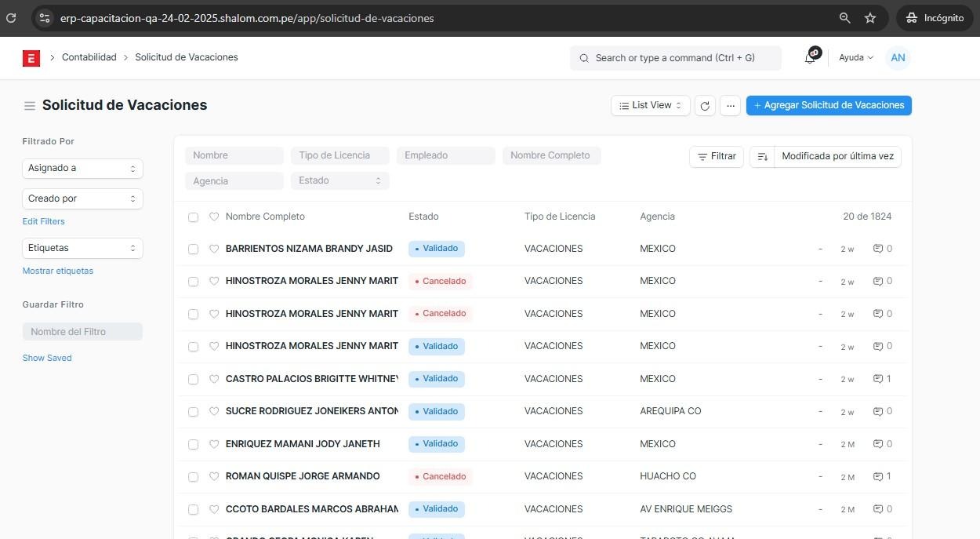The width and height of the screenshot is (980, 539).
Task: Click Agregar Solicitud de Vacaciones button
Action: point(829,106)
